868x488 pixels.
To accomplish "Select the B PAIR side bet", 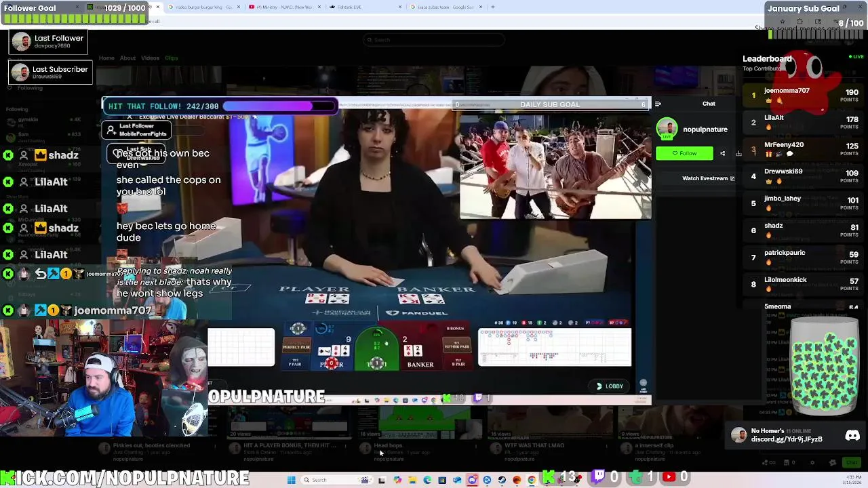I will click(458, 363).
